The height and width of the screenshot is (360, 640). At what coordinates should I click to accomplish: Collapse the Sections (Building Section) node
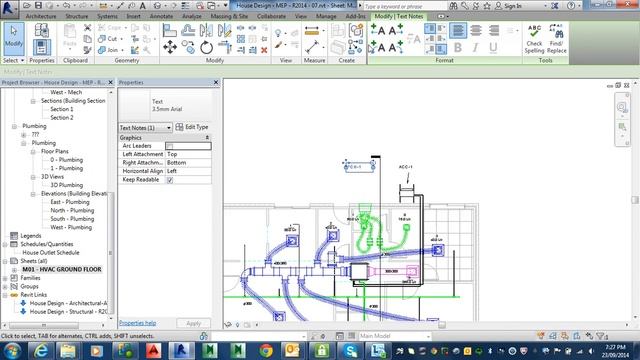tap(33, 101)
